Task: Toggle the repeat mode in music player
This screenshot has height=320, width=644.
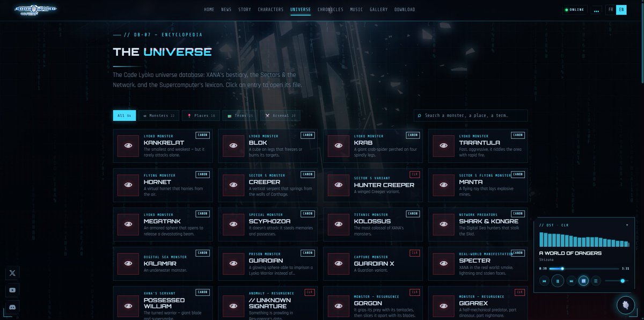Action: (x=583, y=280)
